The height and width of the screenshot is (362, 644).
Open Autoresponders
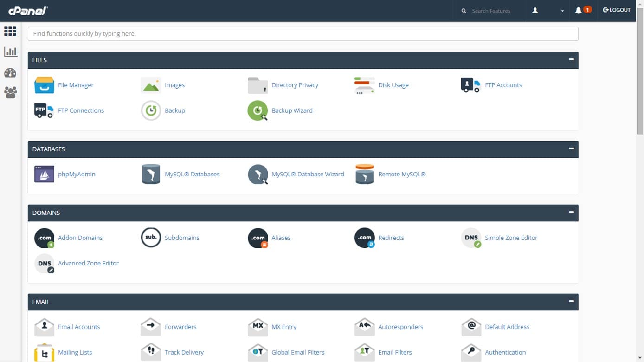pyautogui.click(x=400, y=327)
